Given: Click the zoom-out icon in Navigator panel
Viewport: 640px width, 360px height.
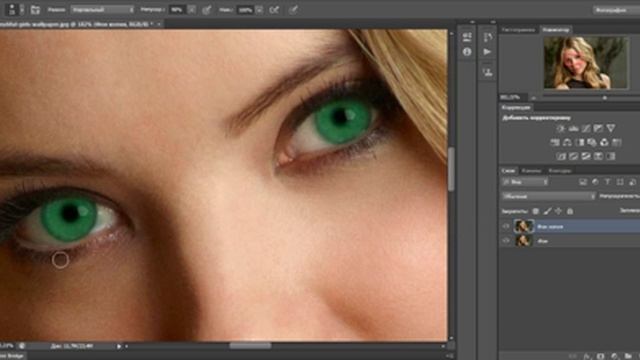Looking at the screenshot, I should (x=533, y=98).
